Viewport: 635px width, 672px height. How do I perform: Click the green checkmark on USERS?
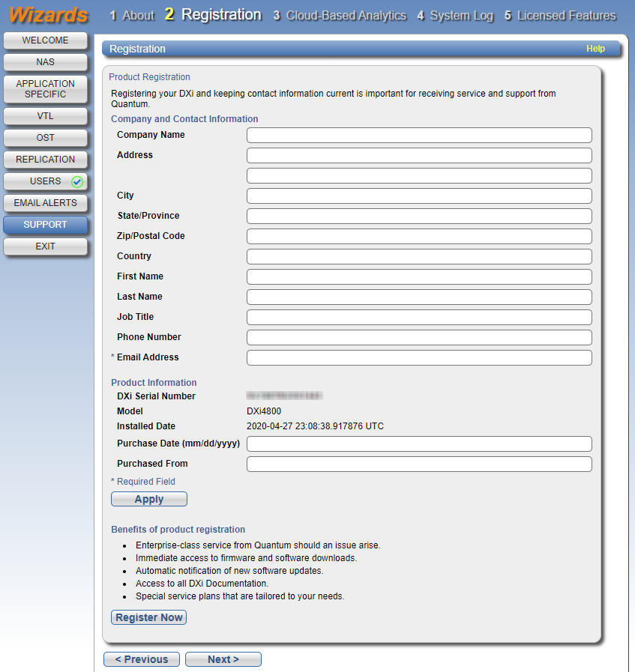[77, 182]
